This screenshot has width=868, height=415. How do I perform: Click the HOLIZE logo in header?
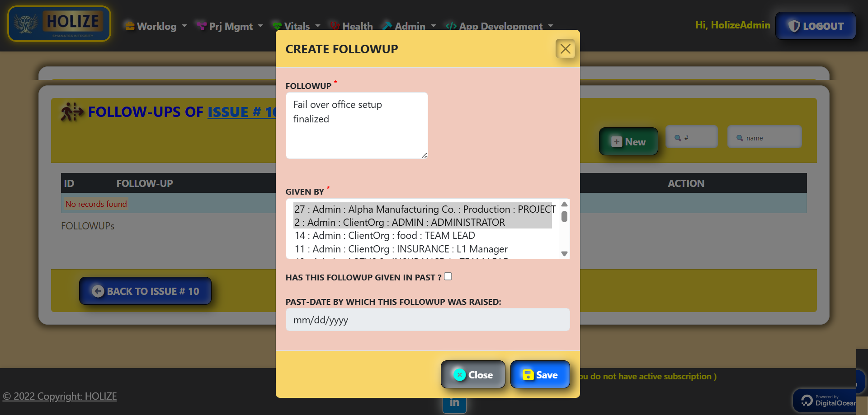pos(59,24)
